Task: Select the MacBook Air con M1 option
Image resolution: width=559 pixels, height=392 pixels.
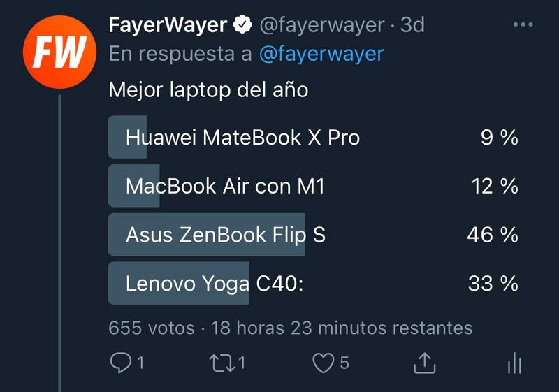Action: click(313, 186)
